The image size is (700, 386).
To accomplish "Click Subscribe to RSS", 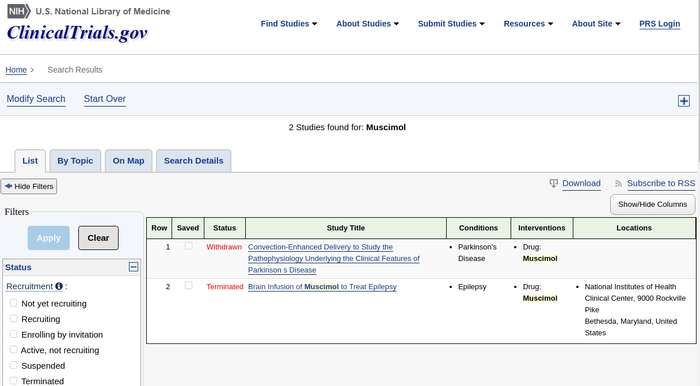I will 661,183.
